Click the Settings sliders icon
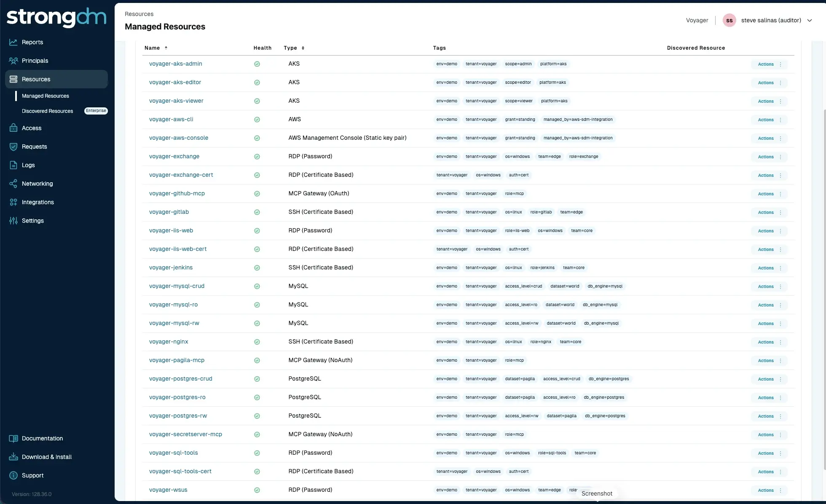This screenshot has height=504, width=826. click(x=13, y=221)
